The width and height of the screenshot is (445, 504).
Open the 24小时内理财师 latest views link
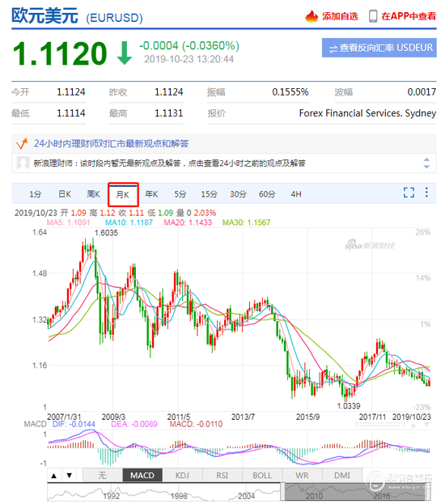coord(112,143)
